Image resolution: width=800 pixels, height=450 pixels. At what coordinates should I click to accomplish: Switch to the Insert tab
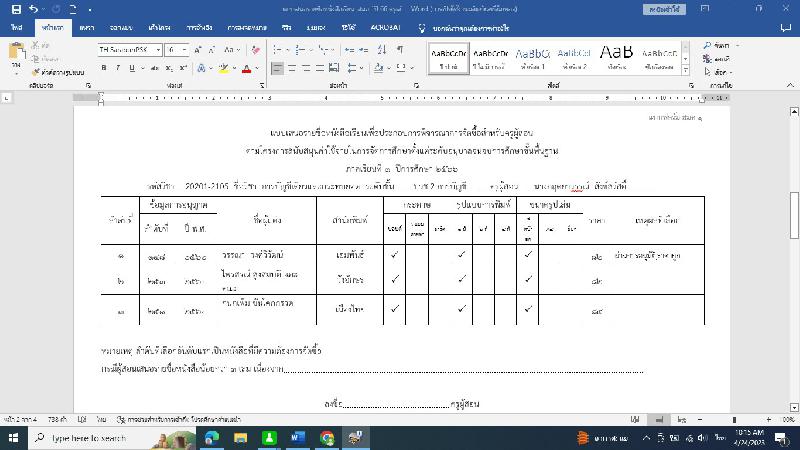(x=87, y=28)
